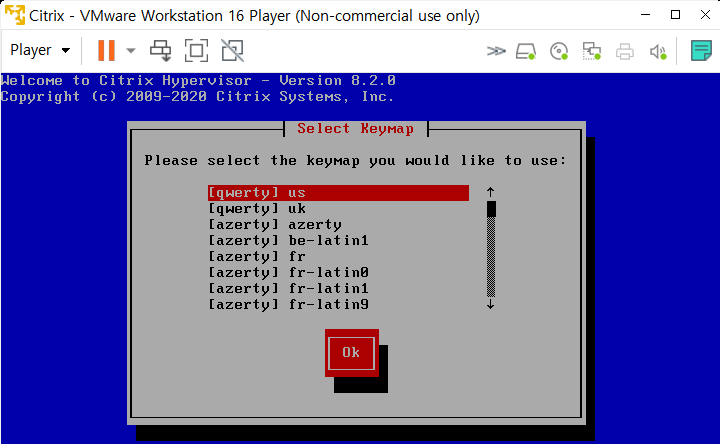Click the keymap list scroll down arrow
720x444 pixels.
(490, 304)
